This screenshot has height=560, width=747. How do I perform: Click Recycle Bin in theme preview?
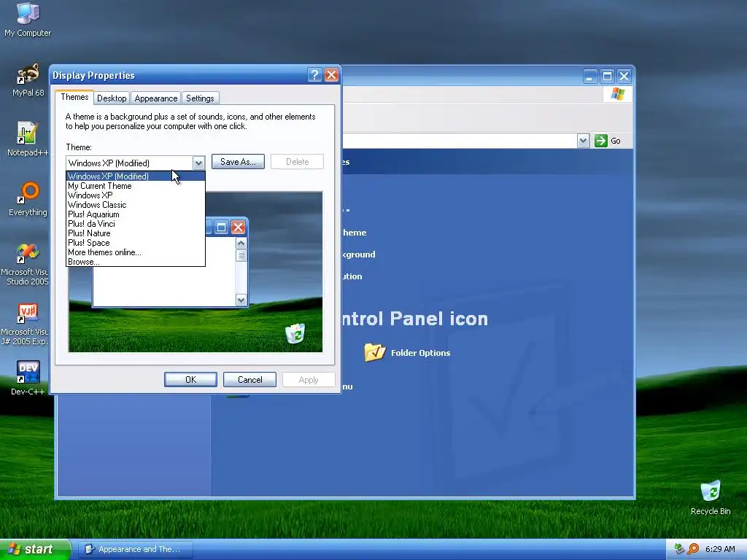click(x=295, y=333)
